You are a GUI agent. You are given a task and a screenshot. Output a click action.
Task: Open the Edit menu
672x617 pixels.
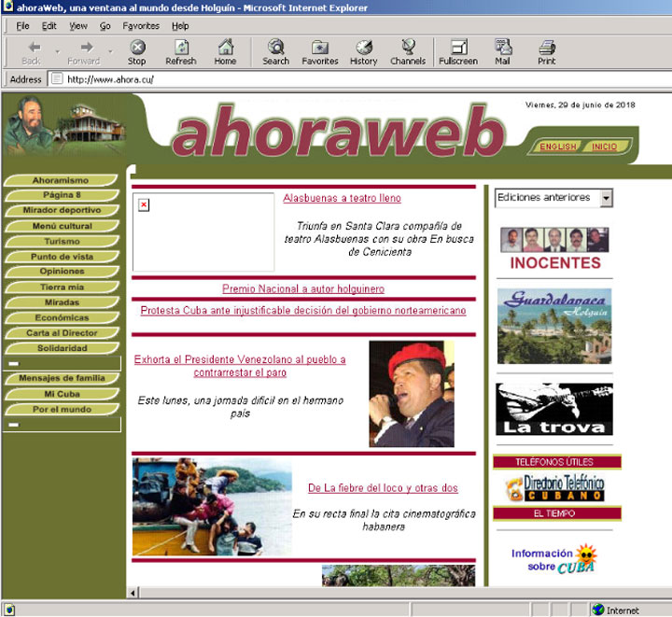(x=49, y=26)
